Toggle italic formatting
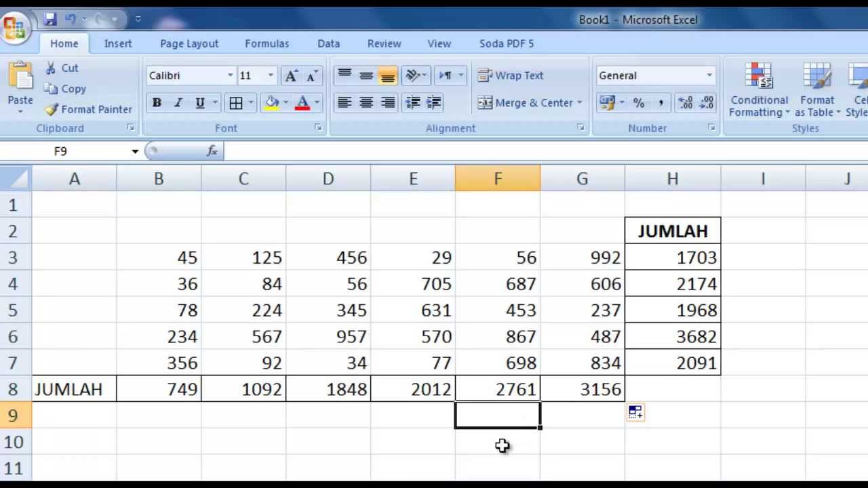Screen dimensions: 868x488 [x=178, y=103]
